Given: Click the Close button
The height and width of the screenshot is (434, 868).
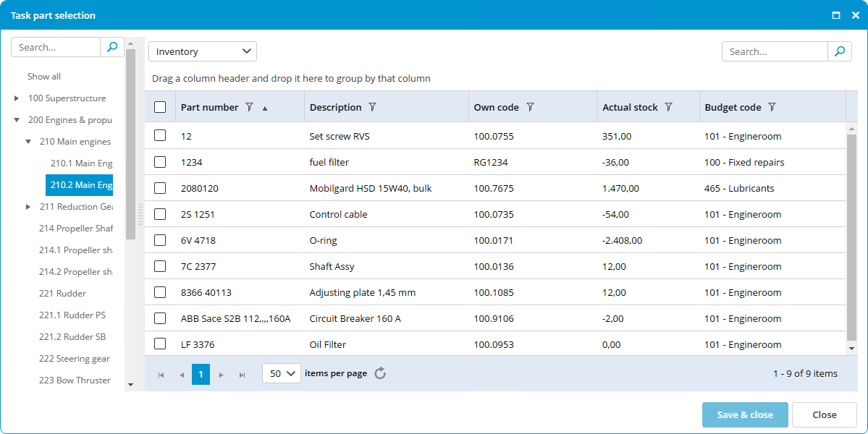Looking at the screenshot, I should click(x=825, y=414).
